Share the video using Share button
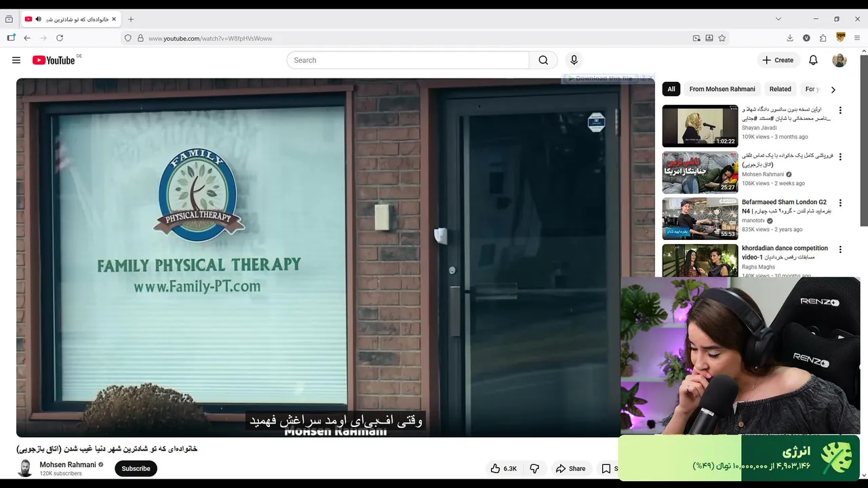The width and height of the screenshot is (868, 488). point(570,468)
